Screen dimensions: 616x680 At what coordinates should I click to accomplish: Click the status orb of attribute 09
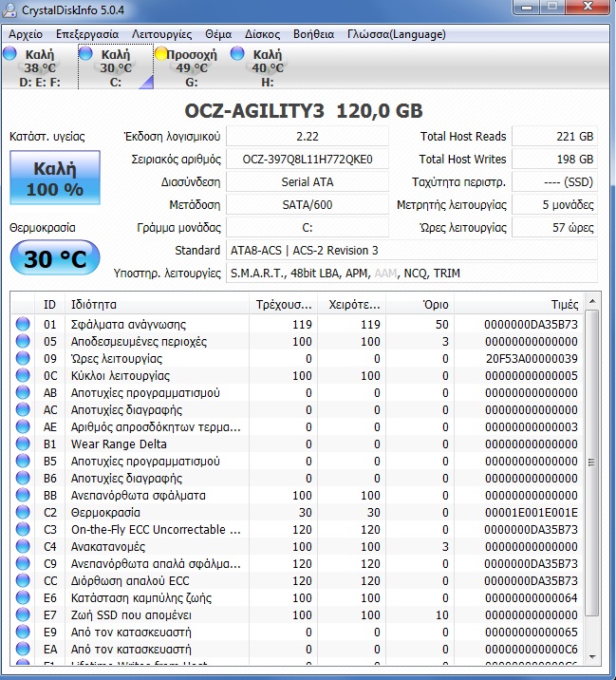coord(23,358)
